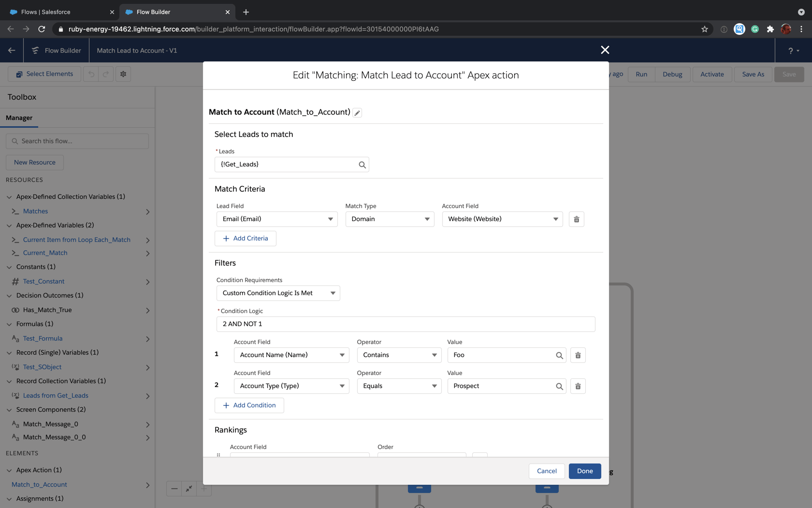Viewport: 812px width, 508px height.
Task: Open the lookup magnifier in the Leads field
Action: [x=362, y=164]
